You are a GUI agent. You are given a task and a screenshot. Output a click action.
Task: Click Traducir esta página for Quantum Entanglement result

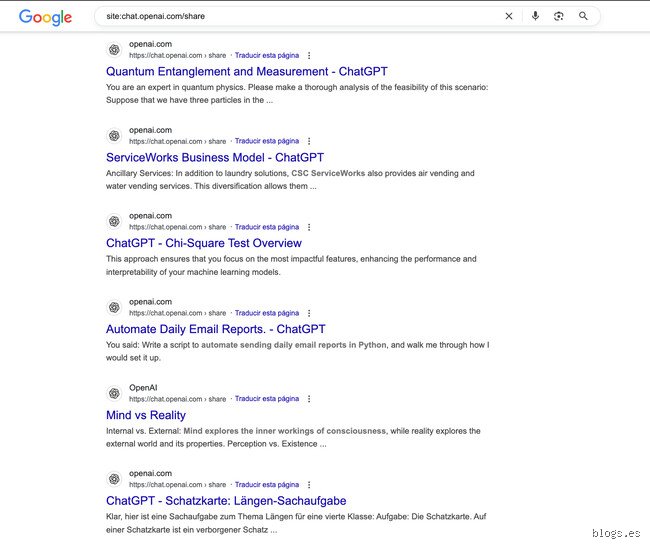pos(267,56)
